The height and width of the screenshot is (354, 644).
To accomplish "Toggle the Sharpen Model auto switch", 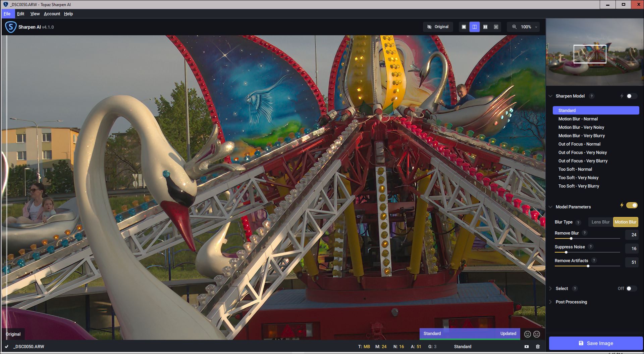I will point(631,96).
